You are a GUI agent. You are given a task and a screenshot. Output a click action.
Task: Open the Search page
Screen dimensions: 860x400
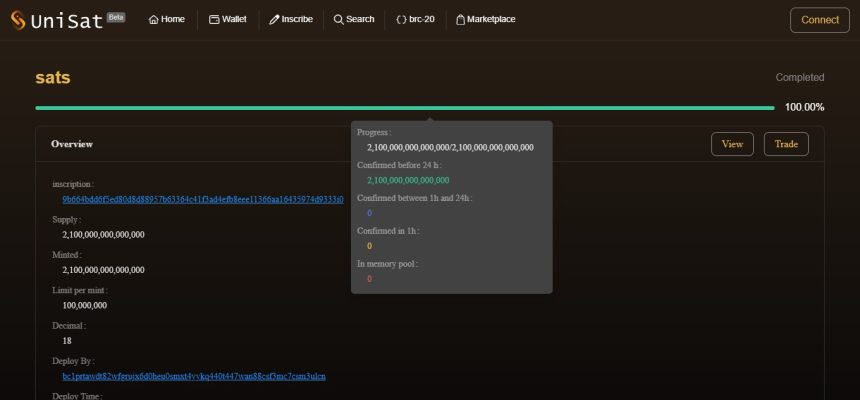(354, 19)
